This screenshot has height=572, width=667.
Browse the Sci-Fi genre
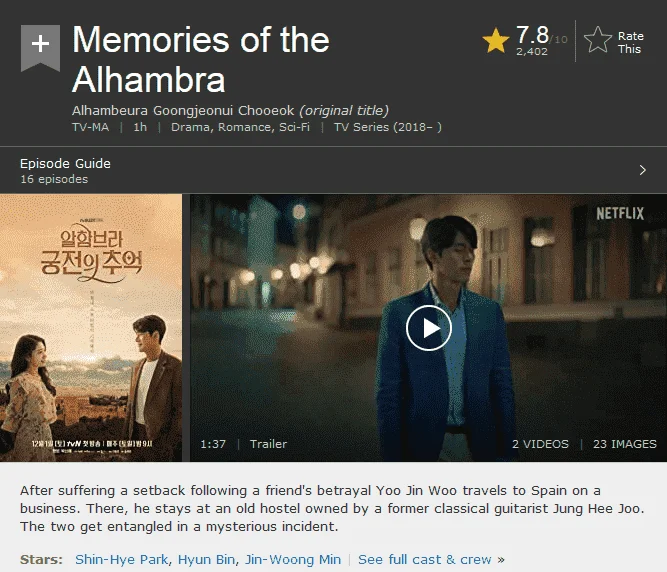click(294, 127)
